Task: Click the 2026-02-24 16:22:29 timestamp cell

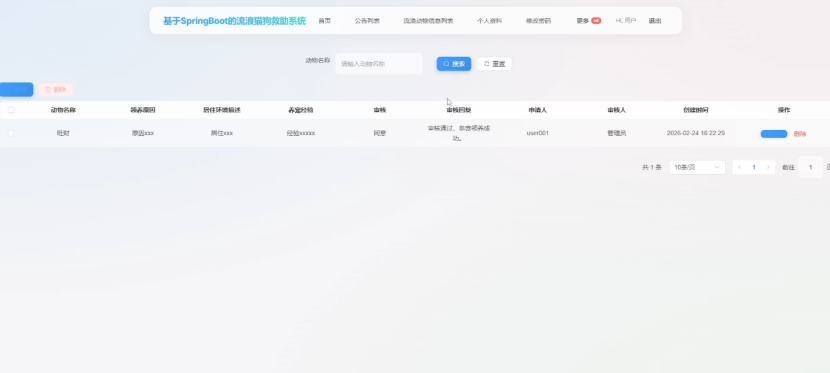Action: tap(696, 133)
